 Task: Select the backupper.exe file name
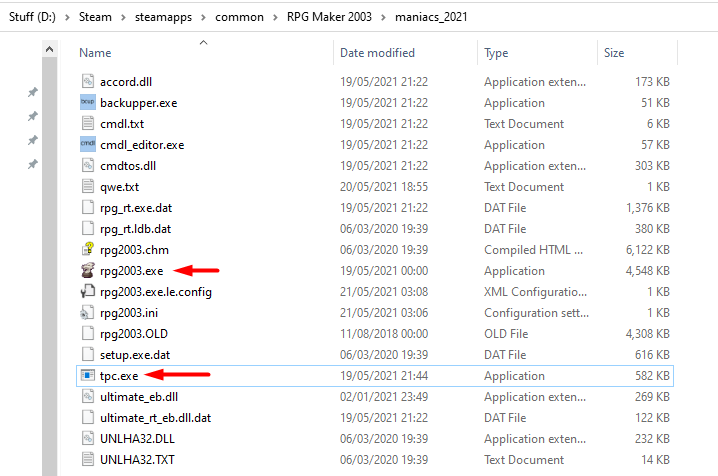(139, 103)
